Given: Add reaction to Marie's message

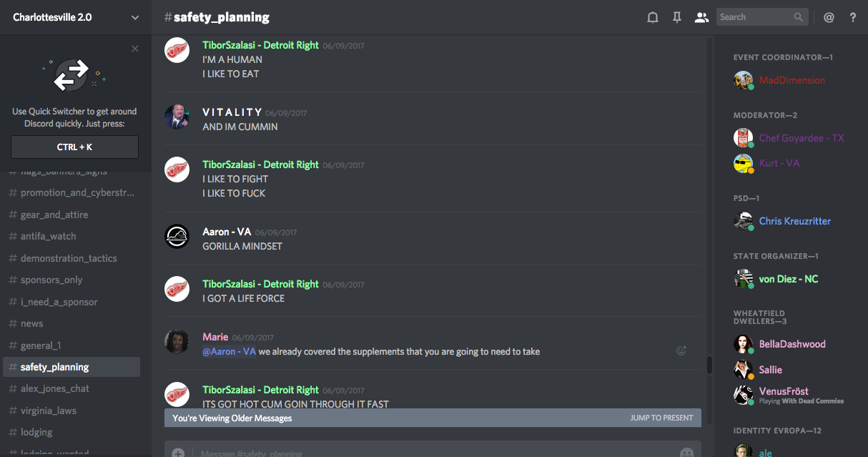Looking at the screenshot, I should click(x=681, y=350).
